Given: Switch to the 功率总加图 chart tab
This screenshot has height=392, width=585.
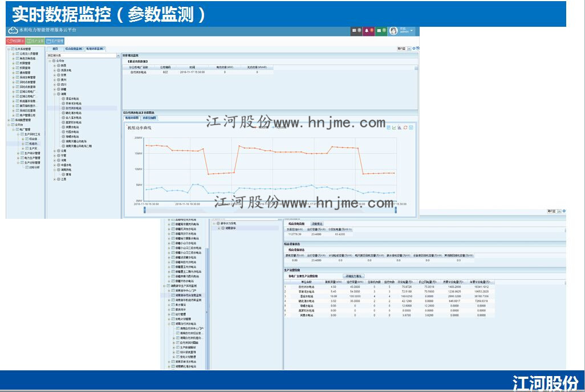Looking at the screenshot, I should [149, 118].
